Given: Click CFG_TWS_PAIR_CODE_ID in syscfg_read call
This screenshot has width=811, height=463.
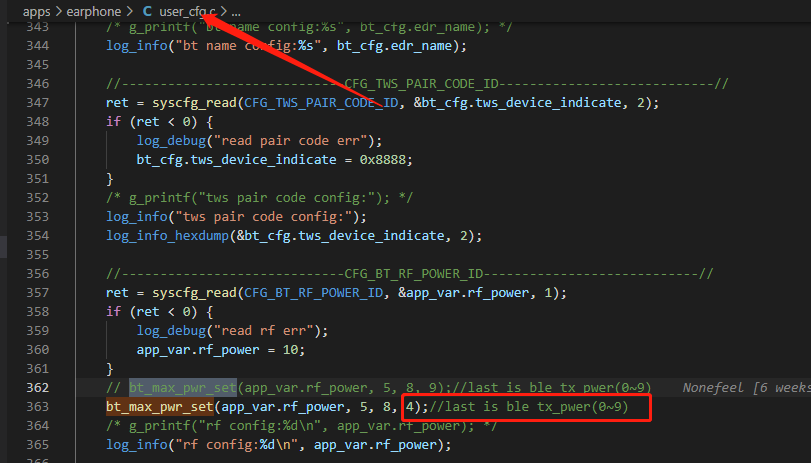Looking at the screenshot, I should [x=321, y=102].
